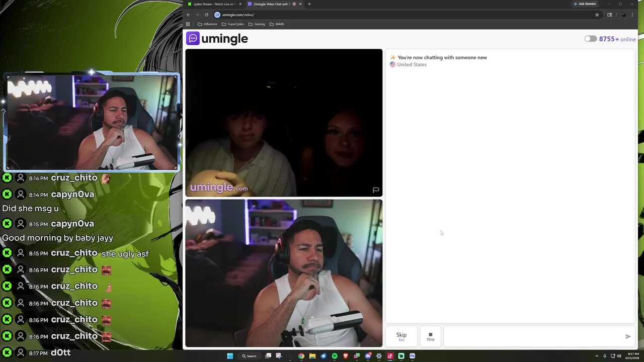The height and width of the screenshot is (362, 644).
Task: Open Brave browser from the taskbar
Action: coord(346,356)
